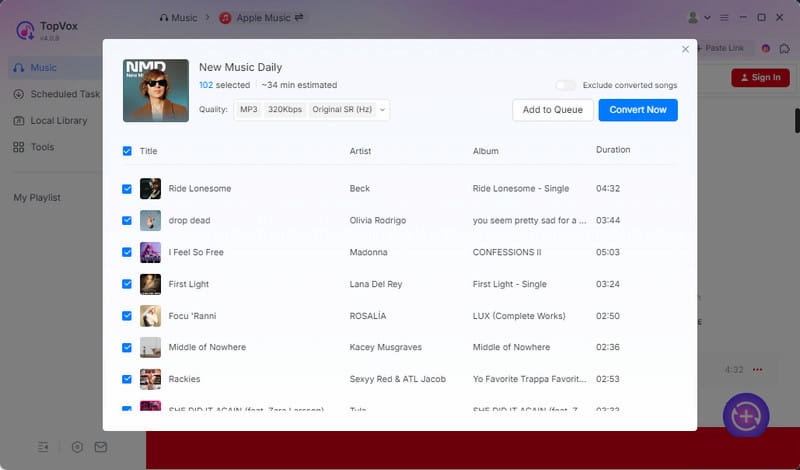Viewport: 800px width, 470px height.
Task: Click the New Music Daily playlist cover
Action: (x=156, y=90)
